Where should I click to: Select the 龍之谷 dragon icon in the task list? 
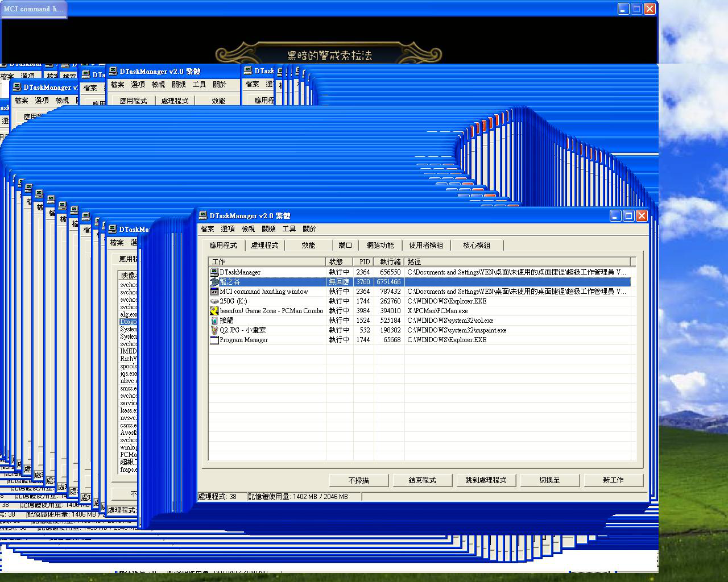(x=214, y=282)
